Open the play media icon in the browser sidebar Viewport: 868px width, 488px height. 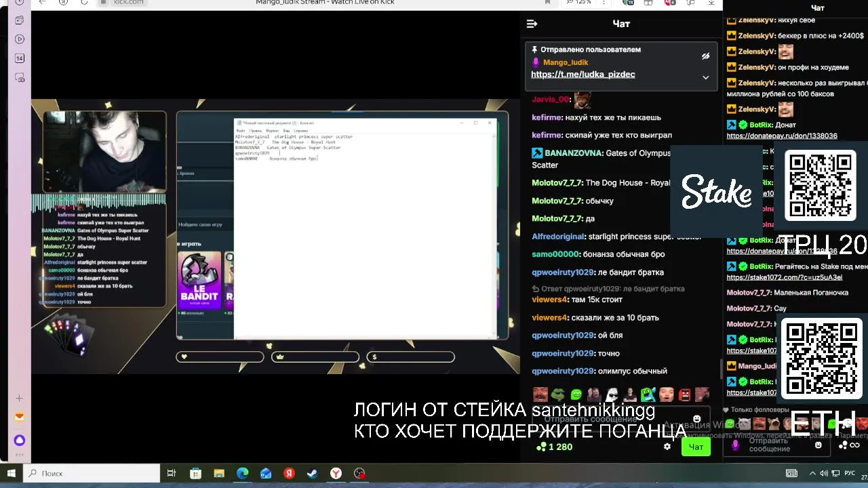20,39
